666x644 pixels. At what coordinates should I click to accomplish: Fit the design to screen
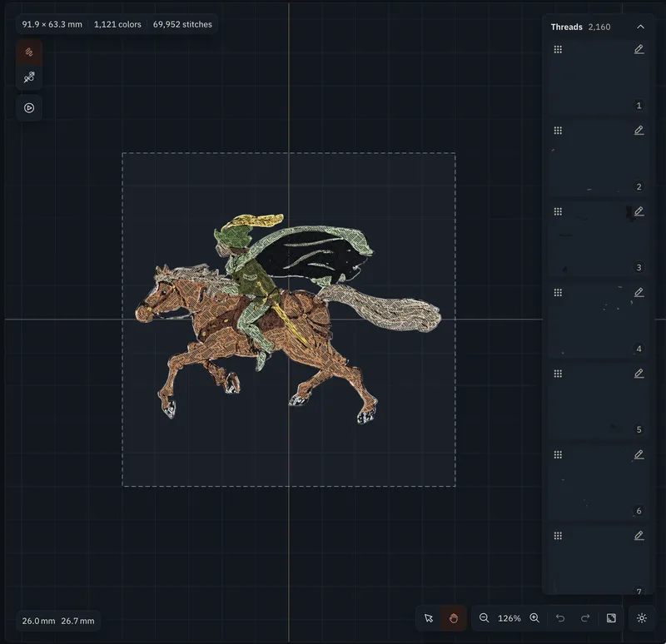[x=611, y=618]
